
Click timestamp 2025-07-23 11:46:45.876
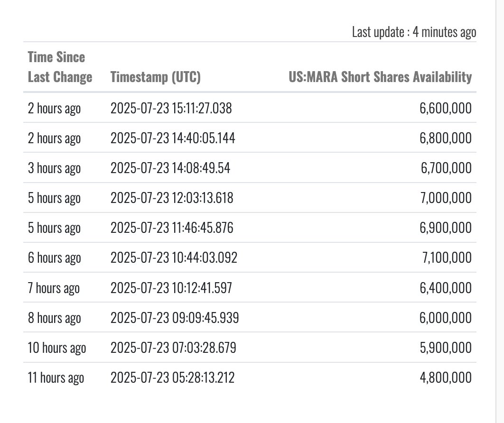172,228
